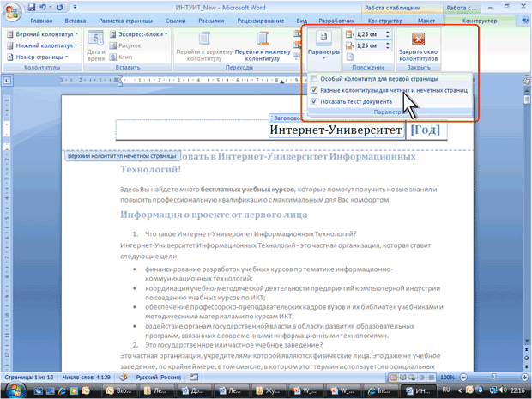Click Страница: 1 из 12 status

(29, 378)
